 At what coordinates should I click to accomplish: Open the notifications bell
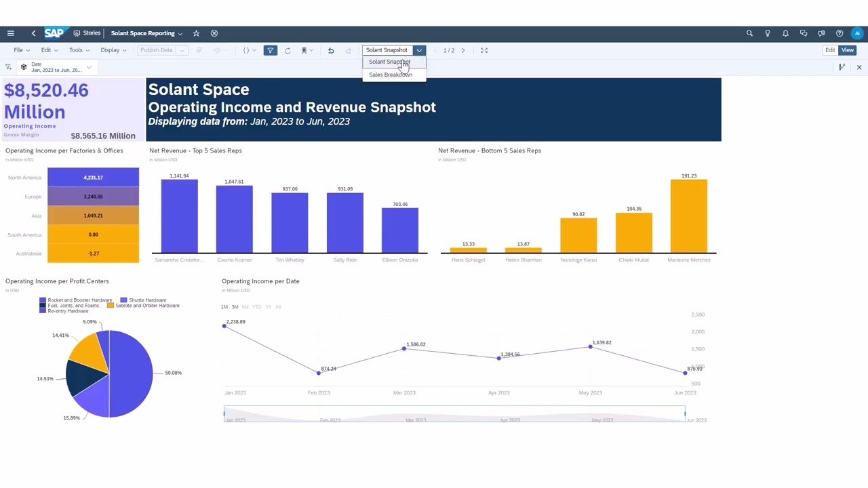(785, 33)
